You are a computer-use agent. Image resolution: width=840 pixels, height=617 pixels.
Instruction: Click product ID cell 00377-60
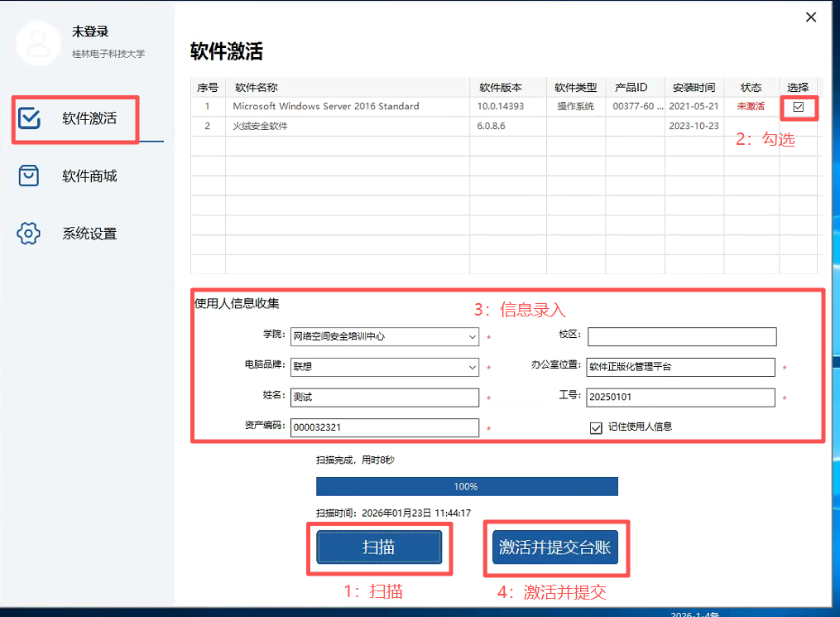coord(637,106)
